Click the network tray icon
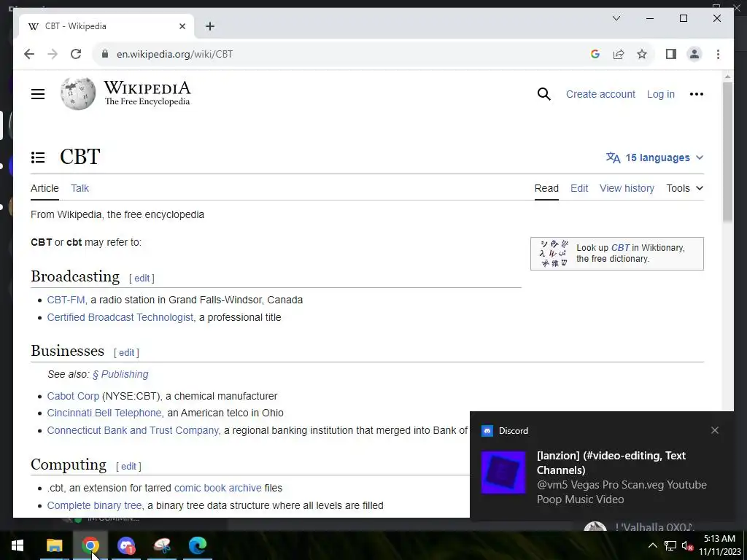The height and width of the screenshot is (560, 747). [x=670, y=545]
